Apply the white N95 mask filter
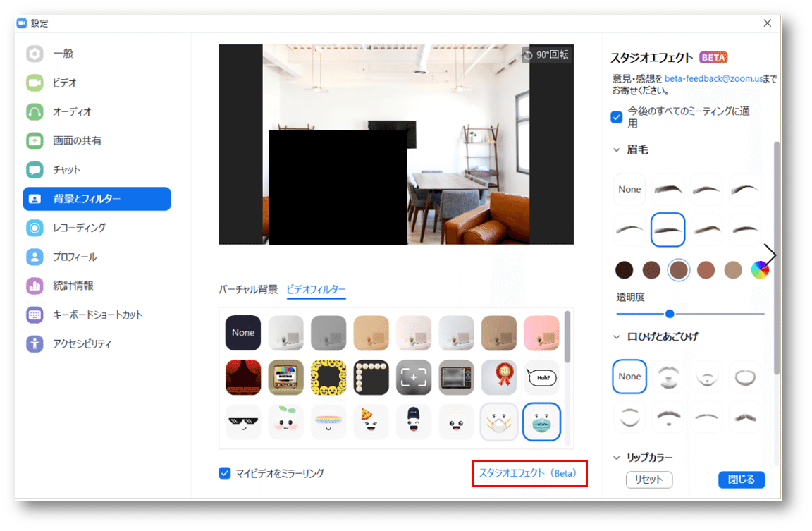 499,422
